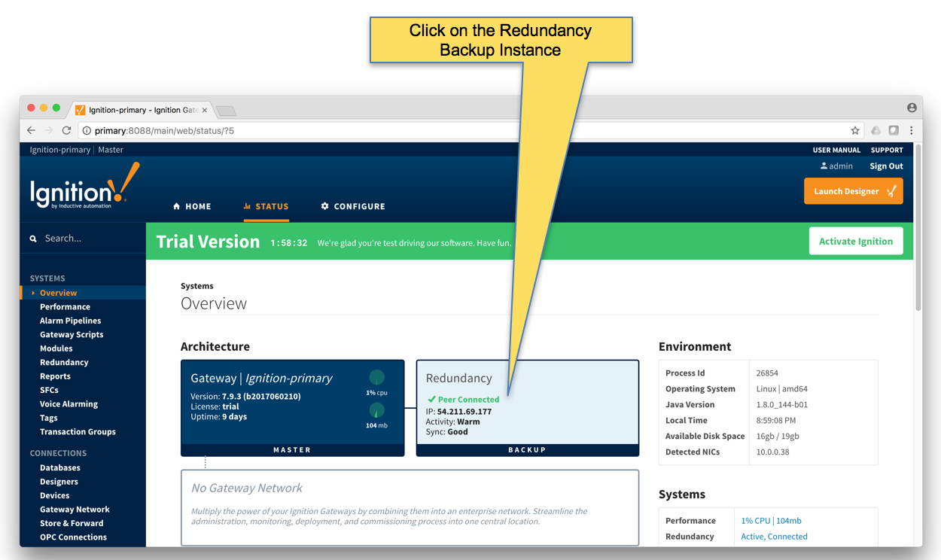Click the browser back arrow
The height and width of the screenshot is (560, 941).
click(31, 130)
